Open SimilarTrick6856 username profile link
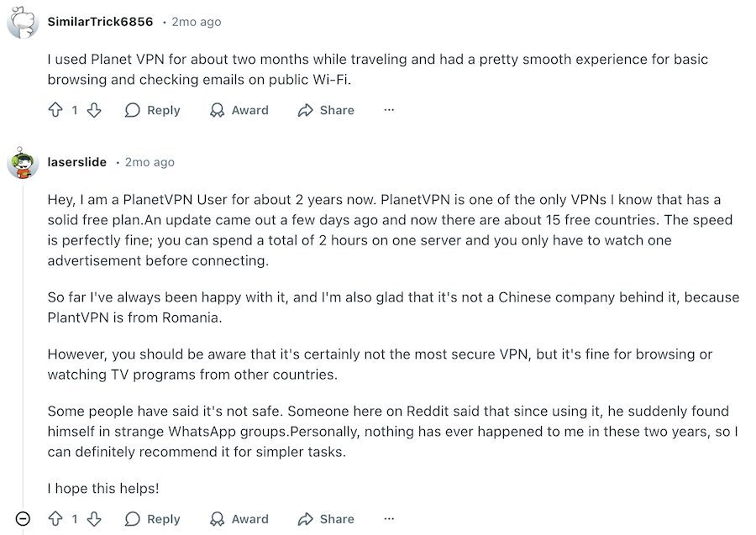 click(x=100, y=22)
